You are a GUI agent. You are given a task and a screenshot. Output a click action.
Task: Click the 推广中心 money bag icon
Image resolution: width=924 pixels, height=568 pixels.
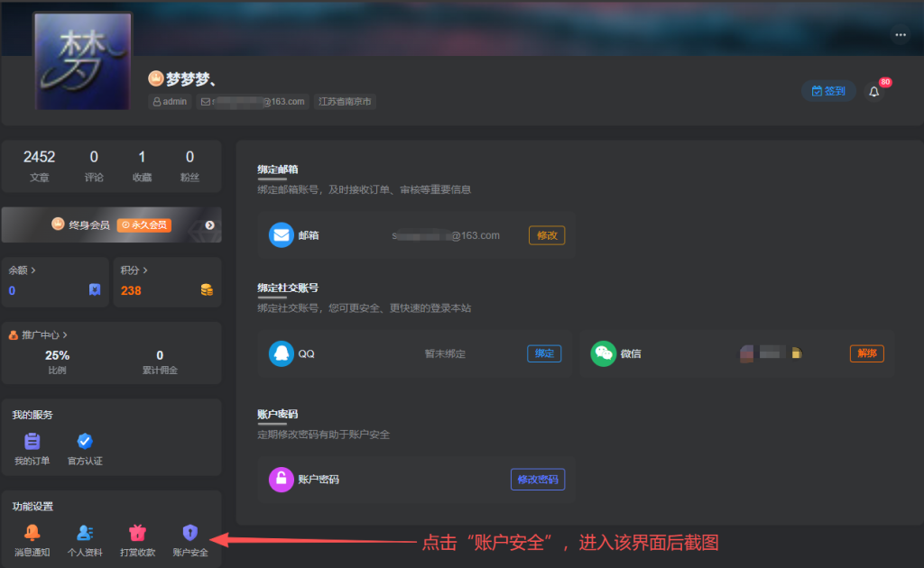[13, 334]
